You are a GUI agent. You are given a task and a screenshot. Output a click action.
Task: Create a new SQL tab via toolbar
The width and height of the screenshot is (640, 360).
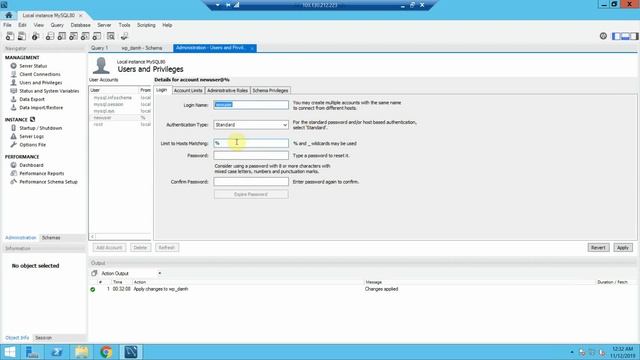10,36
